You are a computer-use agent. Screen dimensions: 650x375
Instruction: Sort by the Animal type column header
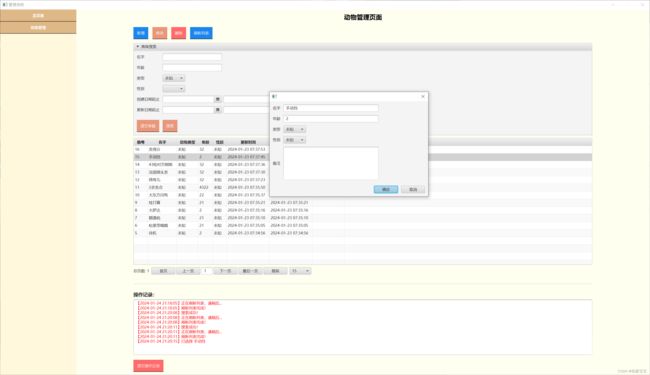tap(187, 142)
